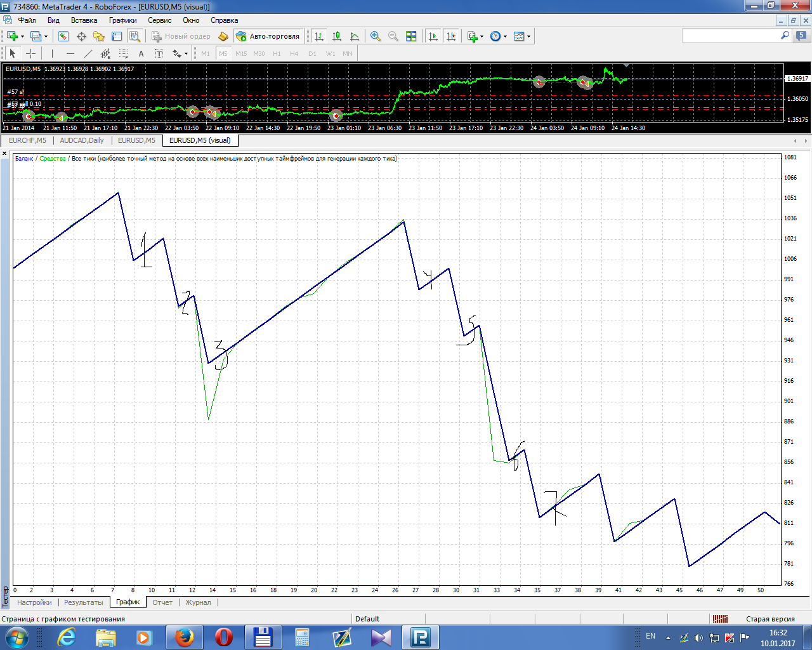This screenshot has width=812, height=650.
Task: Toggle chart auto scroll icon
Action: pyautogui.click(x=433, y=36)
